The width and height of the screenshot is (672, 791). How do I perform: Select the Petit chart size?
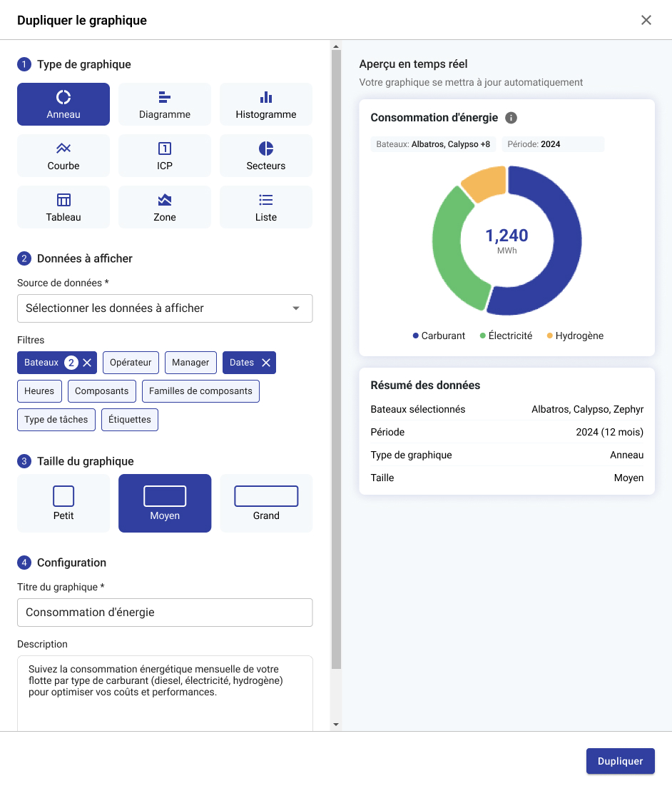[63, 503]
